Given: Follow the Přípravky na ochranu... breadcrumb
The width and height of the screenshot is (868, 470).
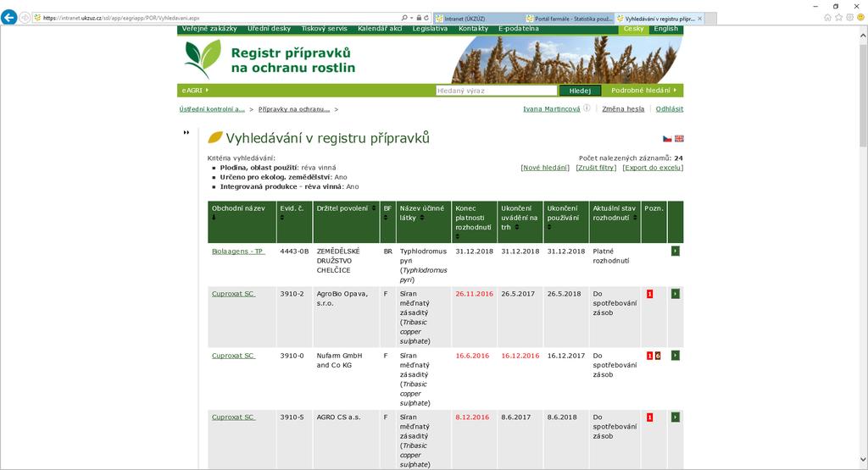Looking at the screenshot, I should click(294, 109).
